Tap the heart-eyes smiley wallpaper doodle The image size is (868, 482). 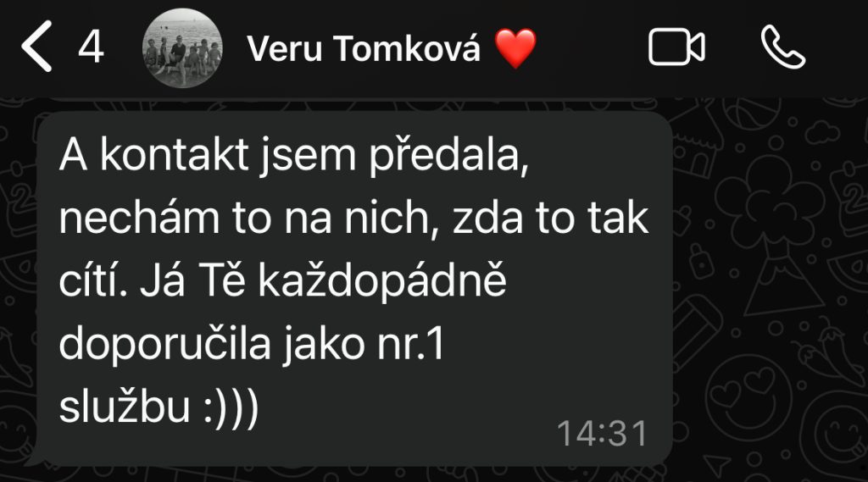pos(748,391)
